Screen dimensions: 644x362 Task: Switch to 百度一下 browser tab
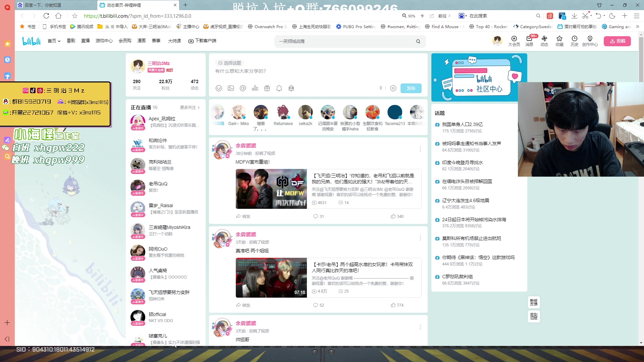pyautogui.click(x=55, y=5)
